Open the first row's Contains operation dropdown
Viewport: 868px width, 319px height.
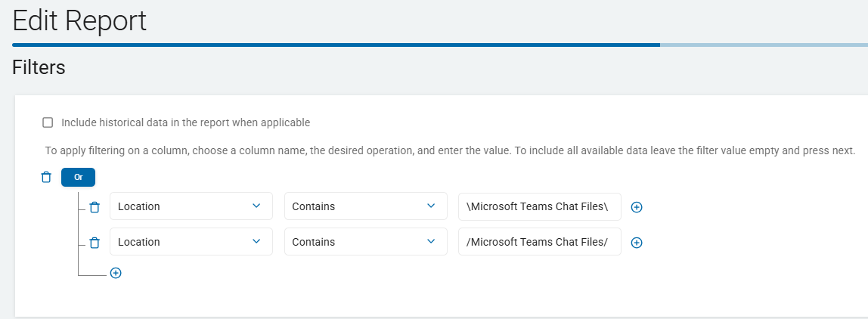[x=365, y=206]
